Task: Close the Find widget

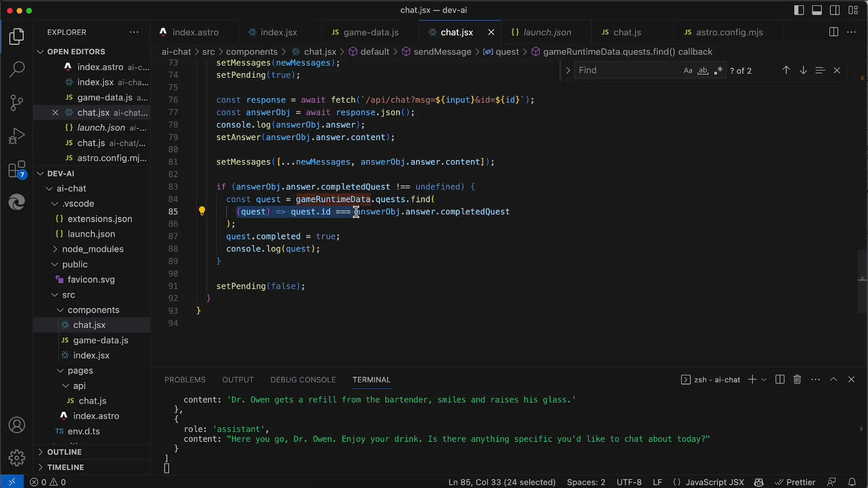Action: tap(837, 70)
